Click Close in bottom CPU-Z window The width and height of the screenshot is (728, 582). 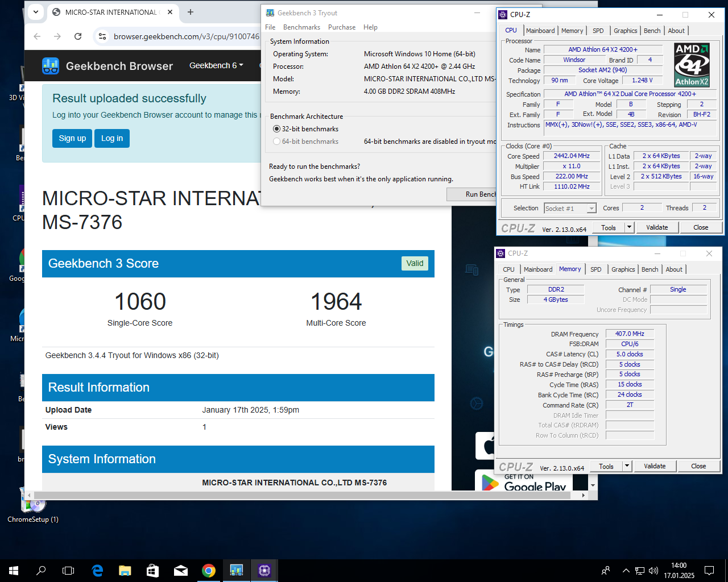(x=698, y=466)
